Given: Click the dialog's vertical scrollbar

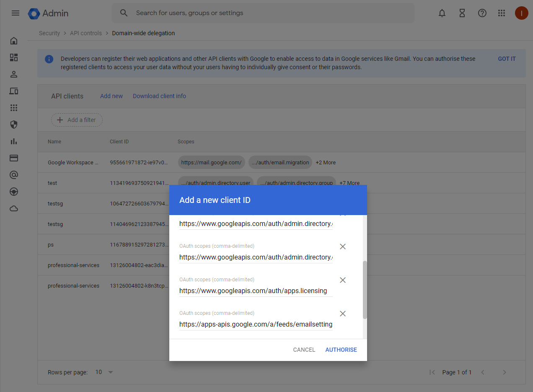Looking at the screenshot, I should tap(365, 289).
